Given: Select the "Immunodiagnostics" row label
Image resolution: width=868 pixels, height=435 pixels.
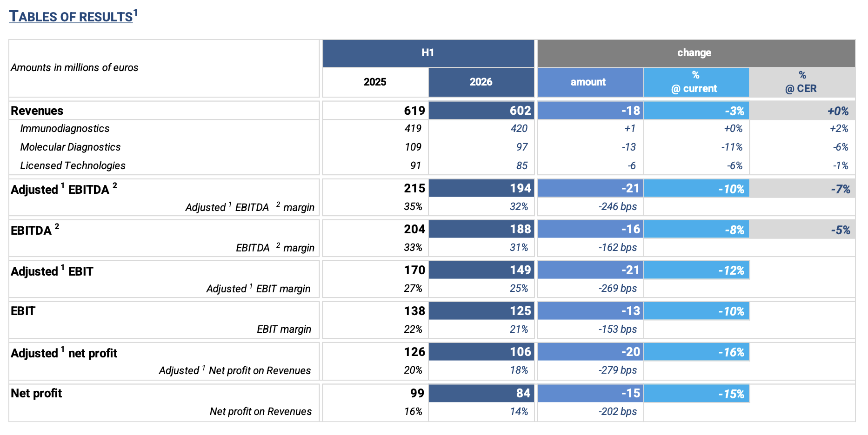Looking at the screenshot, I should click(x=65, y=129).
